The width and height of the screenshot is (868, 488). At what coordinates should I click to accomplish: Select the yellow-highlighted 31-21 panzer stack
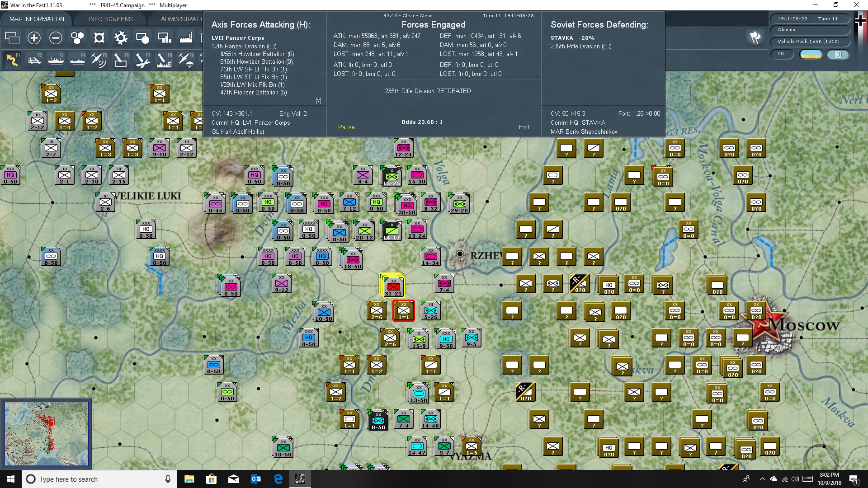click(392, 285)
